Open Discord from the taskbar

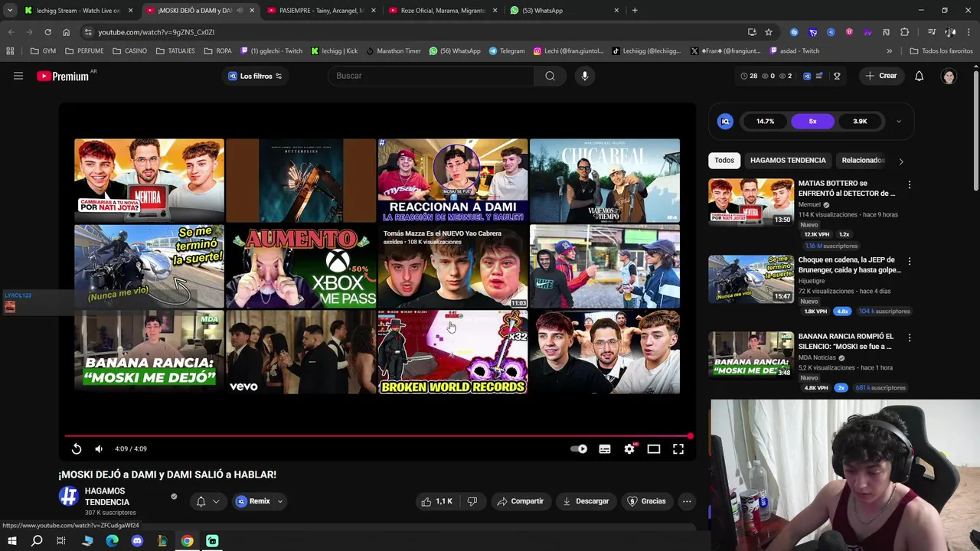137,541
